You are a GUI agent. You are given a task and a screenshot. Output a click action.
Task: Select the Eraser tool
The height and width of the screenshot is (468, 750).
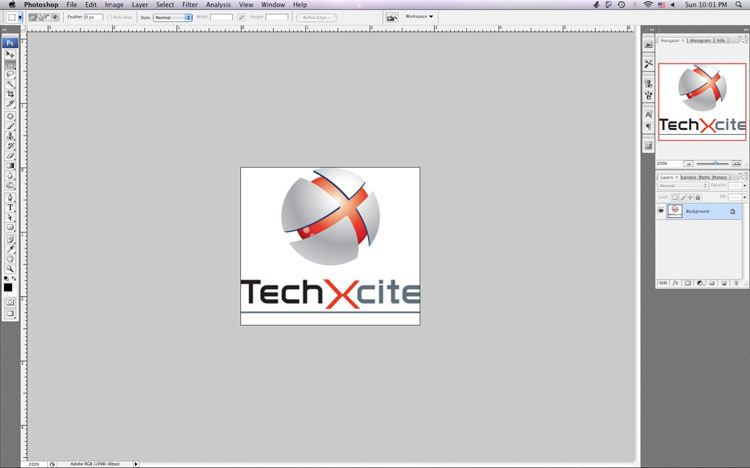[10, 156]
